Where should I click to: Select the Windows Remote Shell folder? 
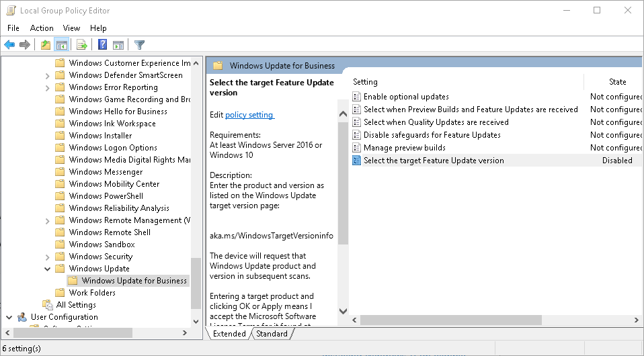(110, 232)
